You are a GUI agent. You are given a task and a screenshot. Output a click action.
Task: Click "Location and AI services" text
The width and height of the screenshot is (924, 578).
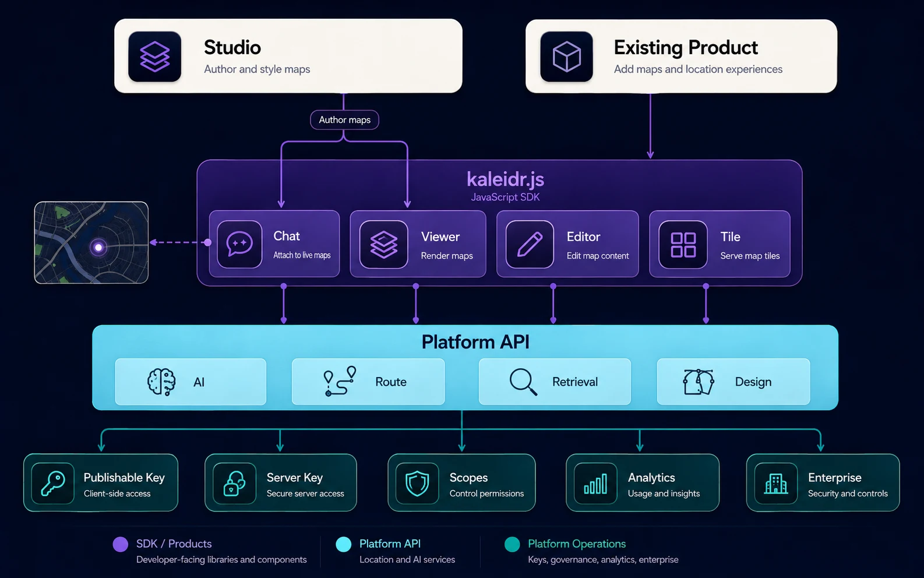tap(407, 560)
